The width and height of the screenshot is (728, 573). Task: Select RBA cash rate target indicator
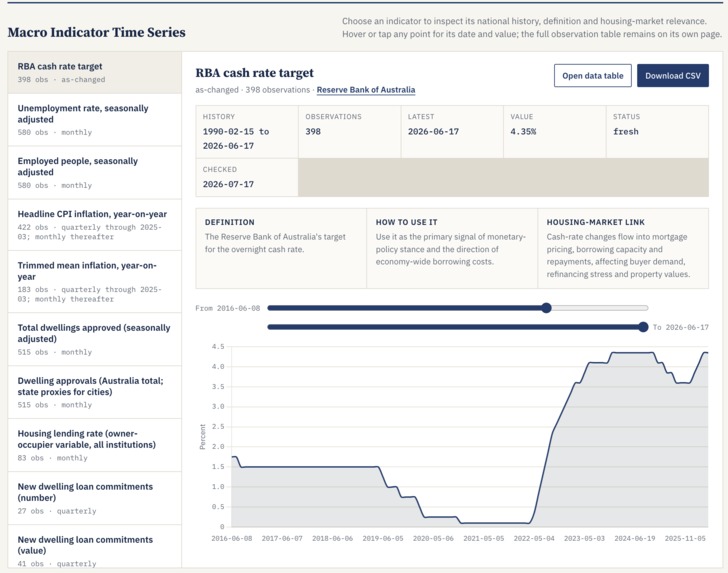click(x=95, y=73)
